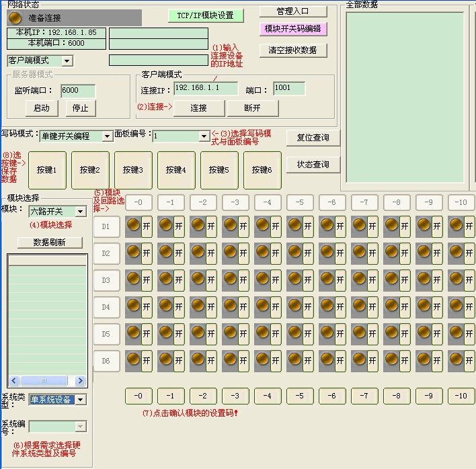
Task: Click the TCP/IP模块设置 button
Action: [206, 15]
